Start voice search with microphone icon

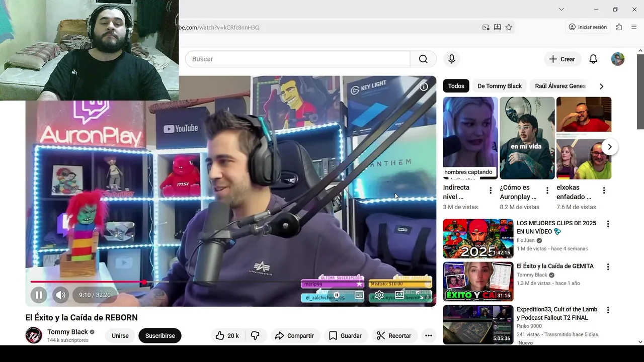[451, 59]
